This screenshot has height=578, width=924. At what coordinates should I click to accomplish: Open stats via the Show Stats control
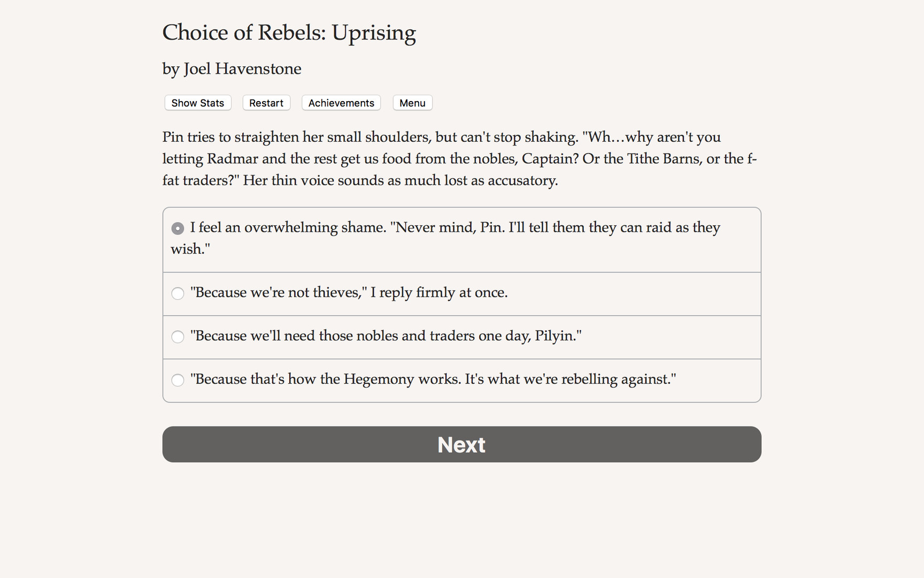[197, 103]
